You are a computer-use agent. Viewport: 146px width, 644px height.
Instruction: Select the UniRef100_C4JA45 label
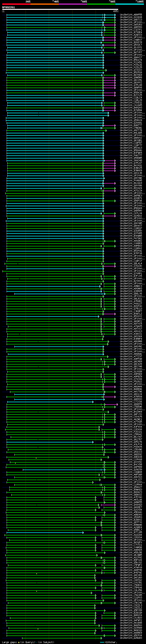tap(131, 105)
